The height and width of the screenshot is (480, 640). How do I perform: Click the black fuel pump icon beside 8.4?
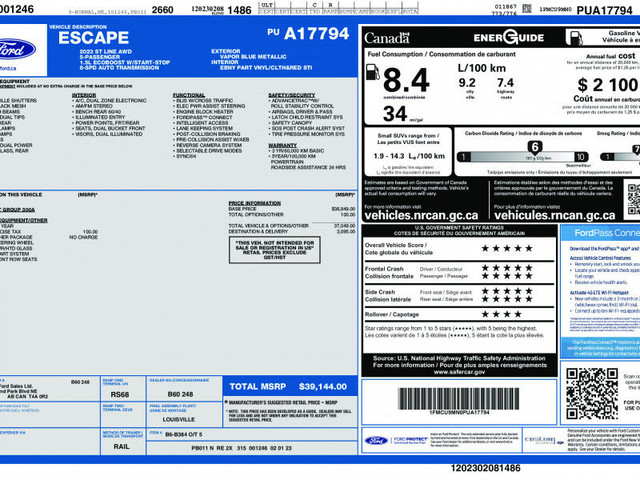[x=372, y=73]
